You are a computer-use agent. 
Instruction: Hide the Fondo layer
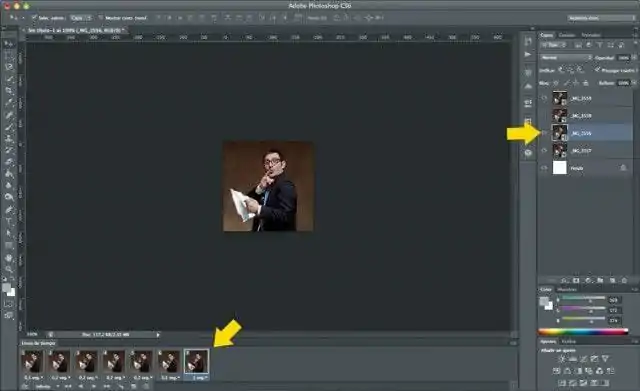pos(544,168)
